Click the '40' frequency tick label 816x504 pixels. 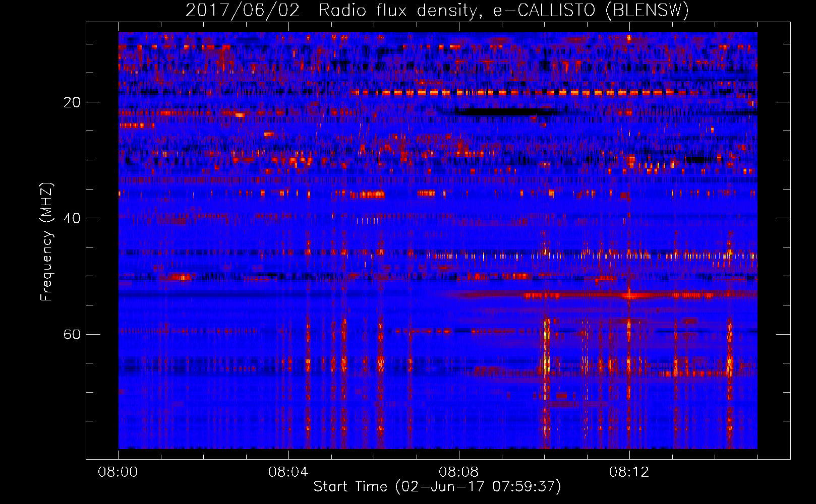coord(72,218)
